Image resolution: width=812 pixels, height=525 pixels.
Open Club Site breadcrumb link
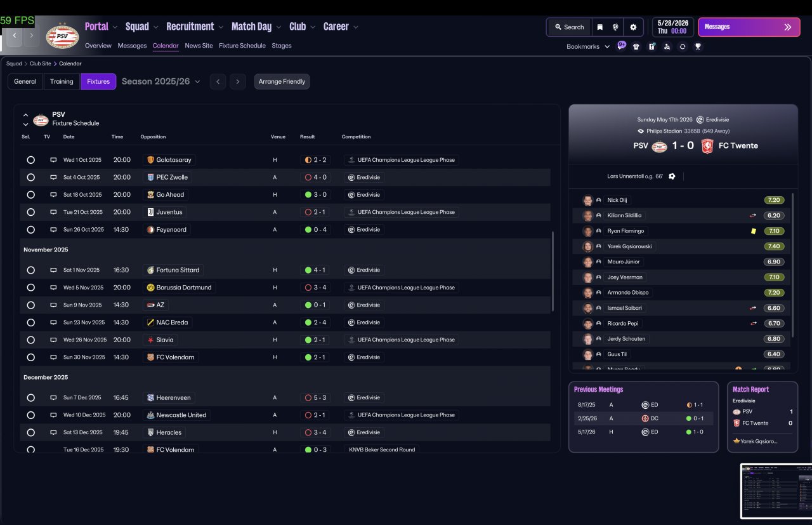coord(41,63)
